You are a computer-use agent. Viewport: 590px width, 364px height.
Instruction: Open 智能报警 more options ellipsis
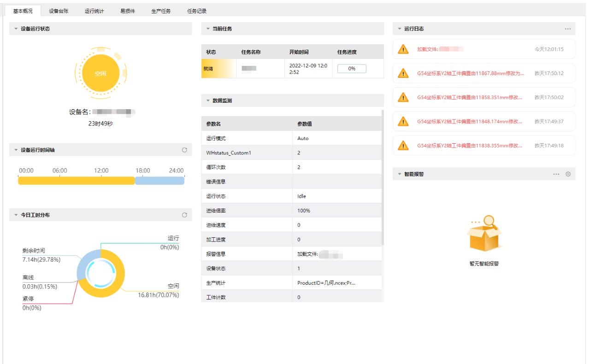(x=556, y=174)
